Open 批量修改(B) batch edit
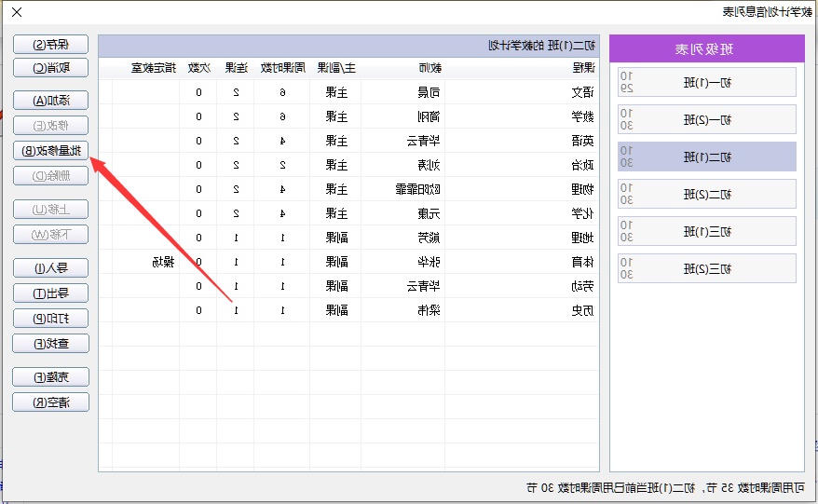Viewport: 818px width, 504px height. tap(50, 151)
